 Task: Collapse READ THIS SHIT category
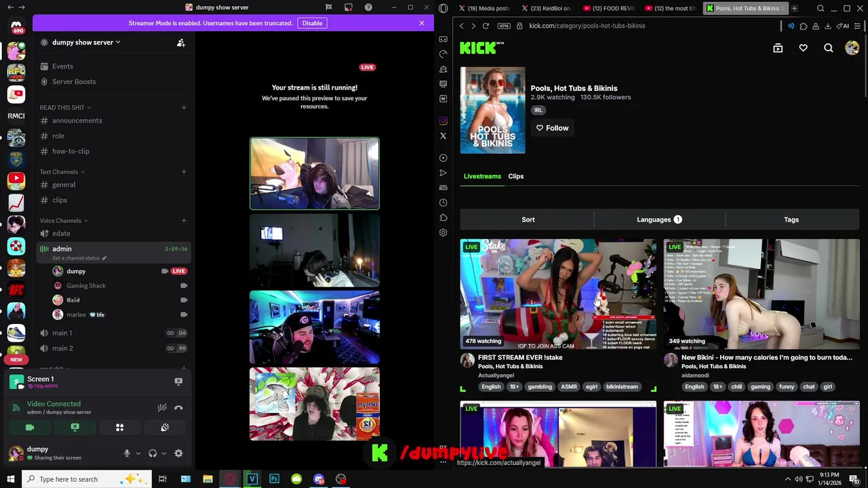tap(65, 107)
